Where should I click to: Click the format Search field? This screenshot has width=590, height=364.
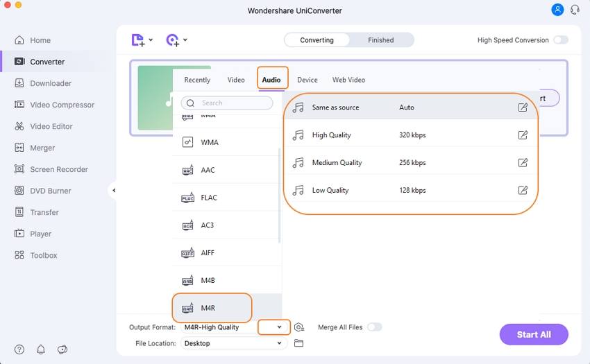[227, 103]
